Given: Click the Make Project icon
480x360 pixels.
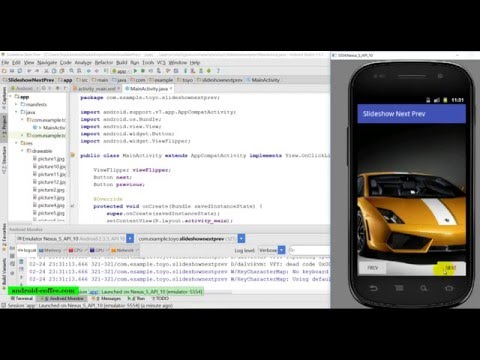Looking at the screenshot, I should point(106,71).
